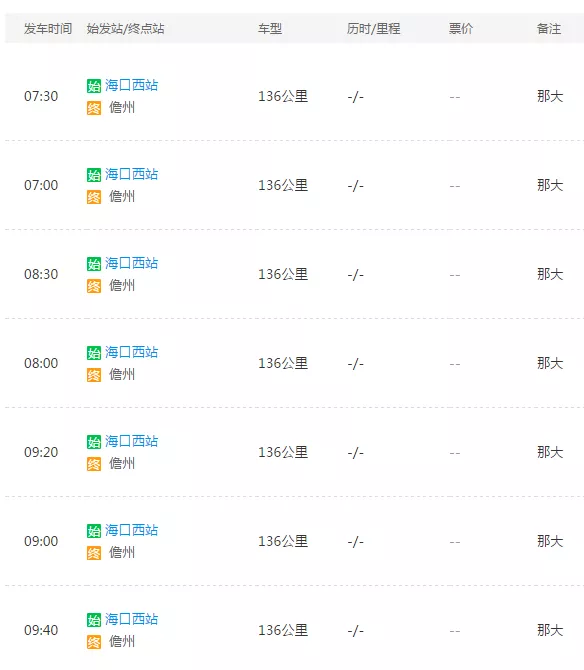Screen dimensions: 584x670
Task: Select 儋州 destination in 09:40 row
Action: tap(122, 641)
